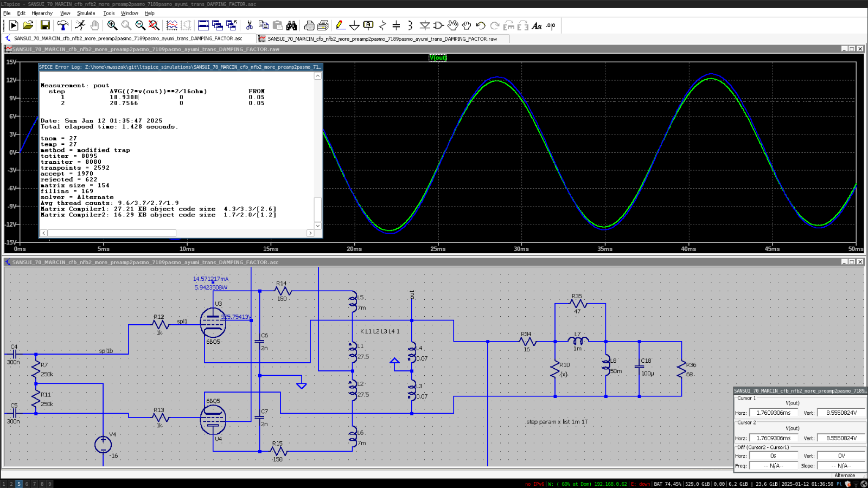Click the Diff Horz 0s field

(x=774, y=456)
